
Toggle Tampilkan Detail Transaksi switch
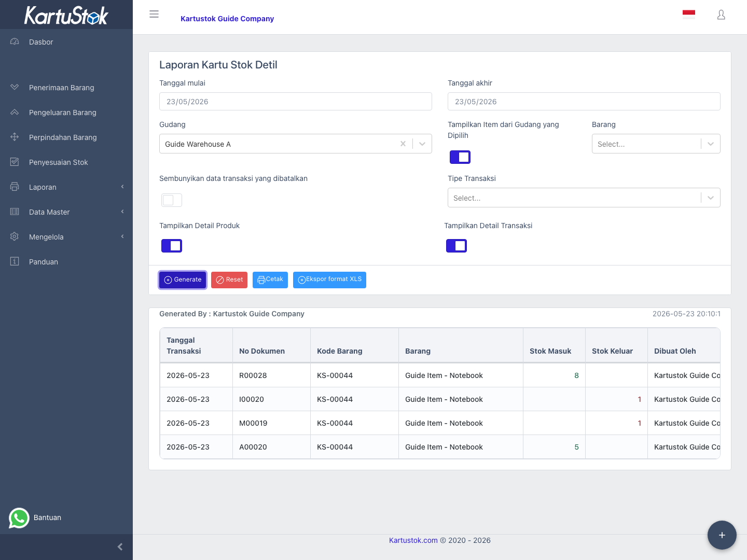coord(457,246)
